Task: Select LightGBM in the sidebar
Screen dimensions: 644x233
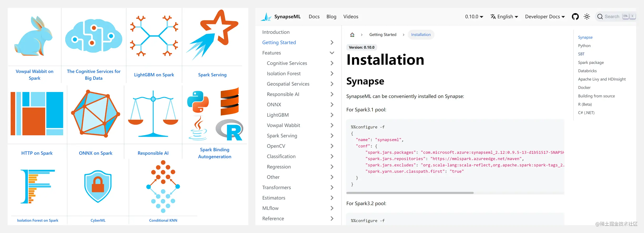Action: click(x=277, y=115)
